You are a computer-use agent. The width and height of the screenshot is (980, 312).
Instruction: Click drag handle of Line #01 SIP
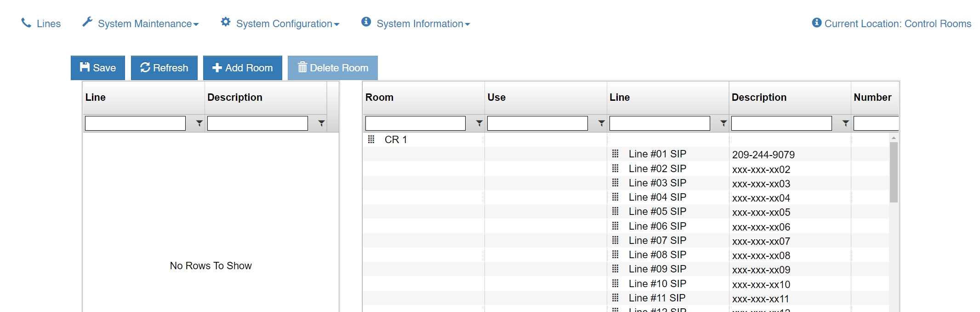pyautogui.click(x=615, y=154)
